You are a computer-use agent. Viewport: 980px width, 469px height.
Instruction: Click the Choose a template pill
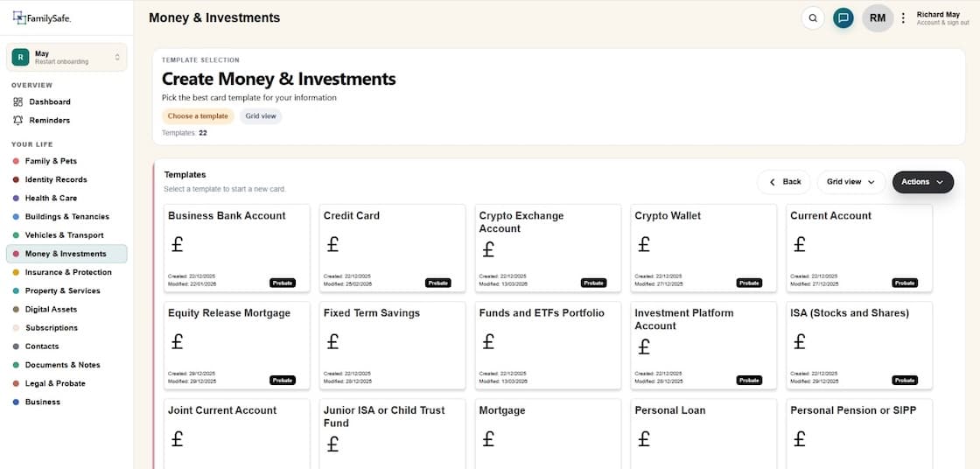198,116
